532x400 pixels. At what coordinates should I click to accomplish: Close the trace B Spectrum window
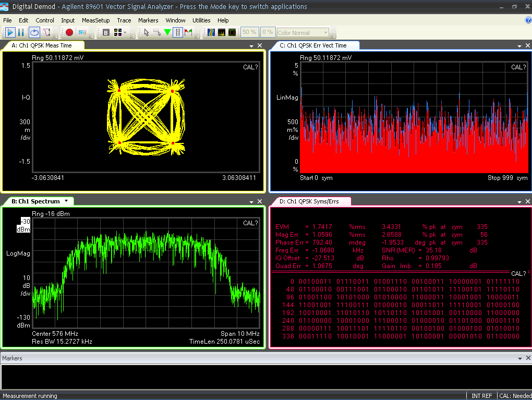coord(260,201)
